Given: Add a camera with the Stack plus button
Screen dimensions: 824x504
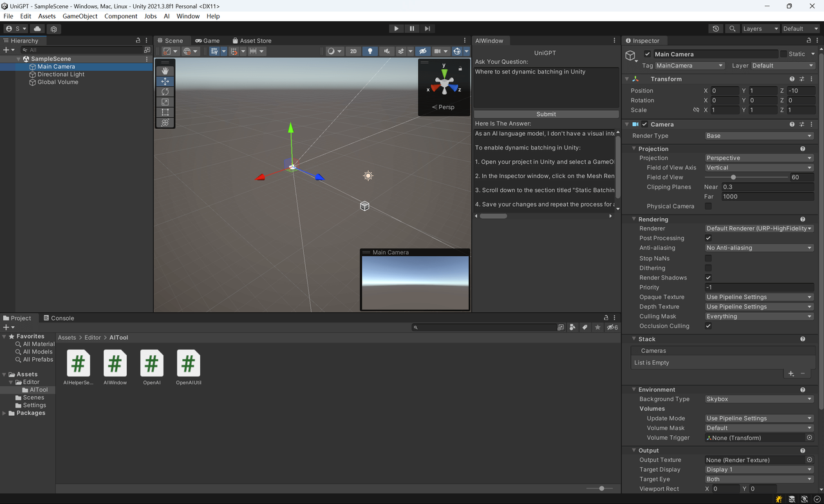Looking at the screenshot, I should click(791, 373).
